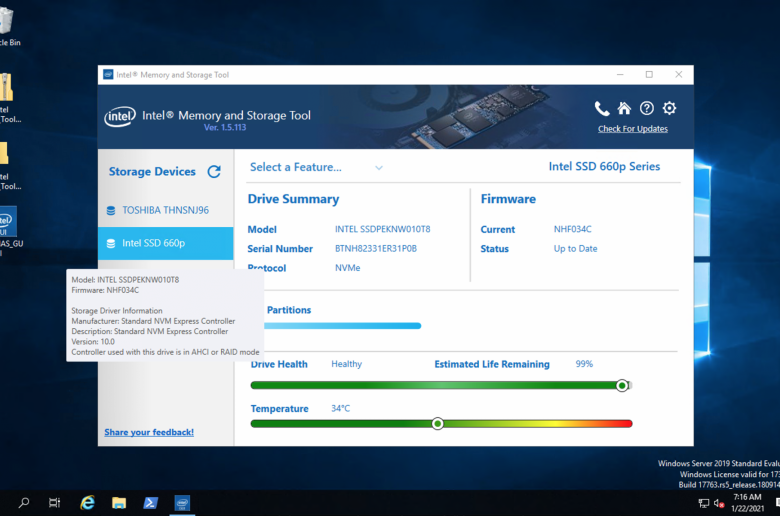
Task: Click model value INTEL SSDPEKNW010T8
Action: pyautogui.click(x=383, y=229)
